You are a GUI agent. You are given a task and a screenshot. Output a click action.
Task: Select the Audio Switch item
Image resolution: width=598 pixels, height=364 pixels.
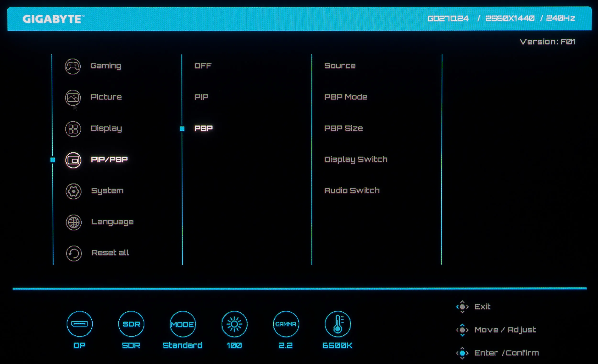352,191
